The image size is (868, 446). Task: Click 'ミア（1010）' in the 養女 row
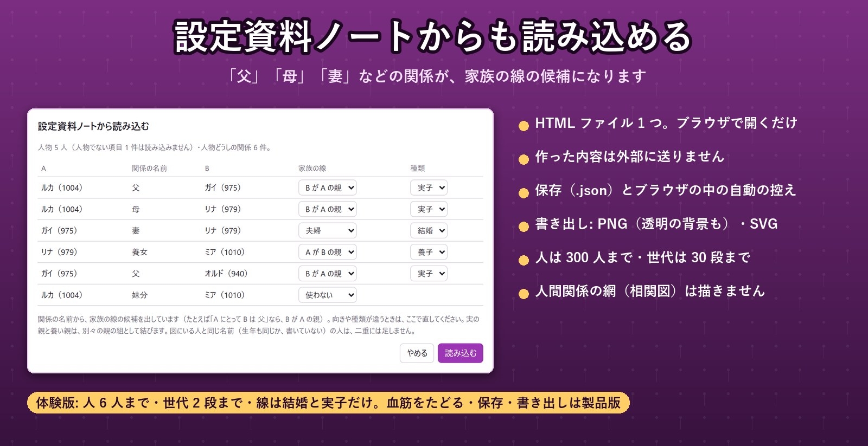pos(225,252)
